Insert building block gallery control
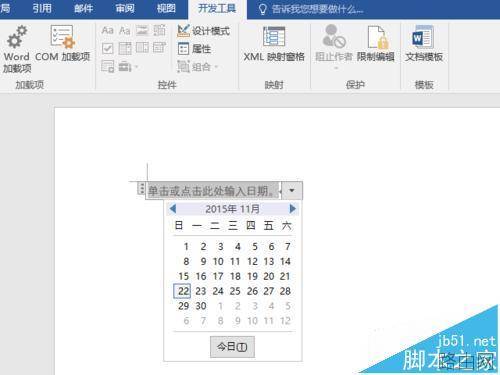This screenshot has width=500, height=375. tap(160, 31)
